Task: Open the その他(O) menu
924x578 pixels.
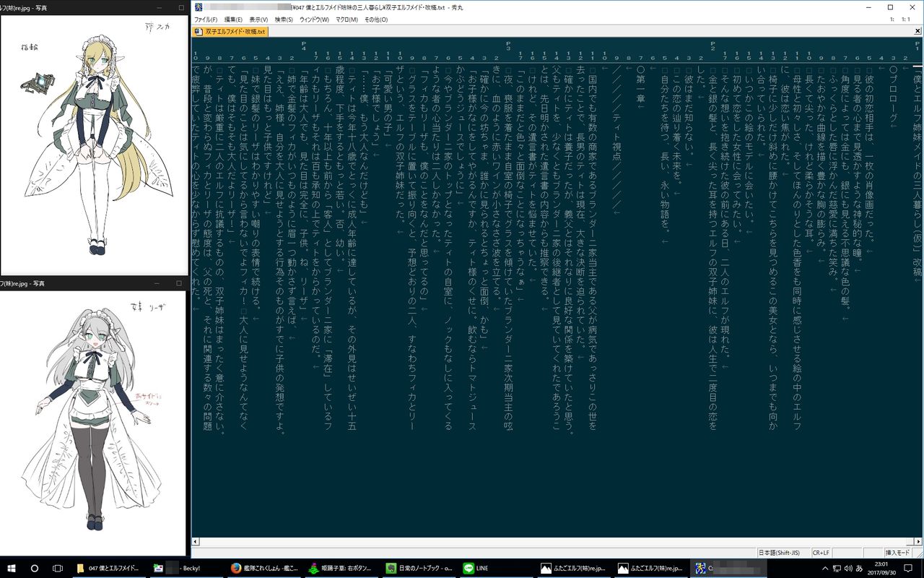Action: coord(376,20)
